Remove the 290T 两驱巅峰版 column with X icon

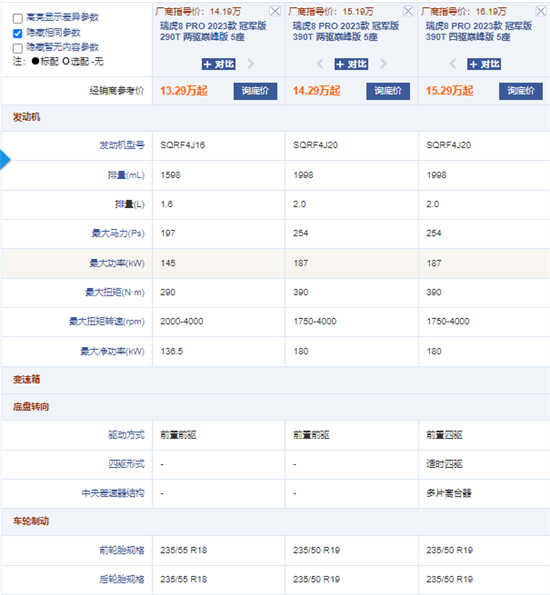pyautogui.click(x=275, y=11)
